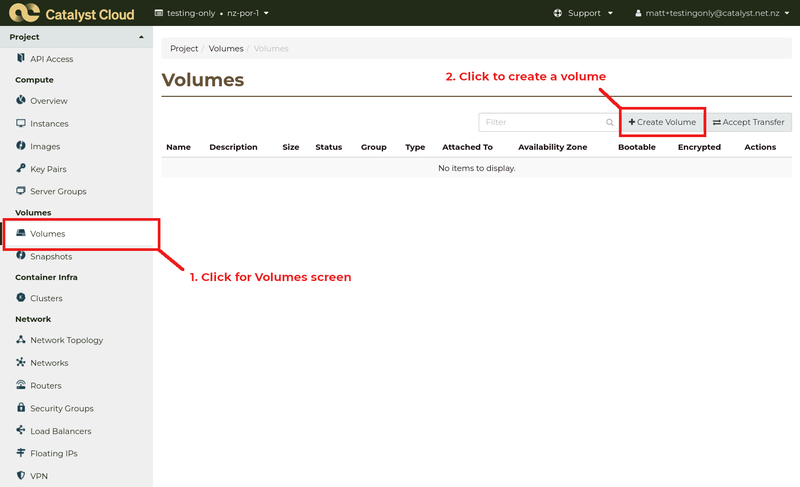
Task: Click the Group column header
Action: pos(373,147)
